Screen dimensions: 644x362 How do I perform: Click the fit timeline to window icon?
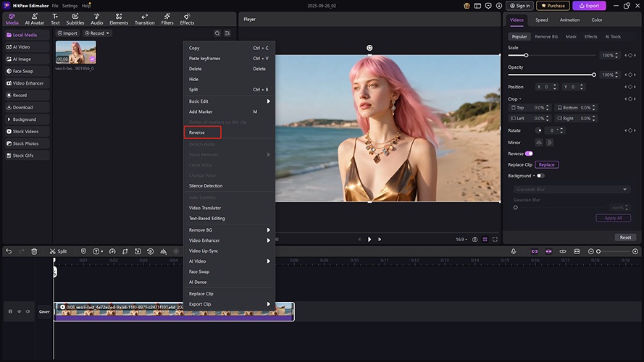[577, 251]
